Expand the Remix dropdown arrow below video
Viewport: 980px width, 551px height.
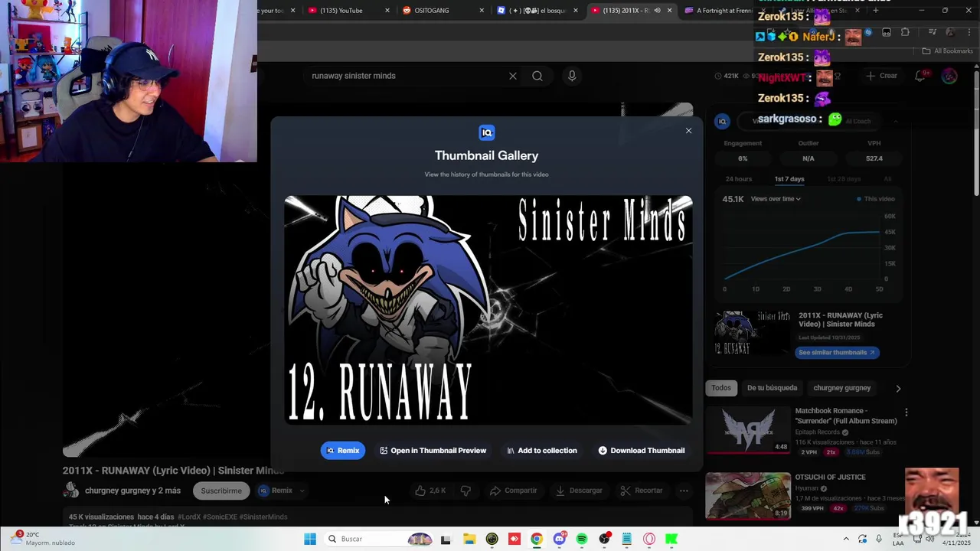302,491
